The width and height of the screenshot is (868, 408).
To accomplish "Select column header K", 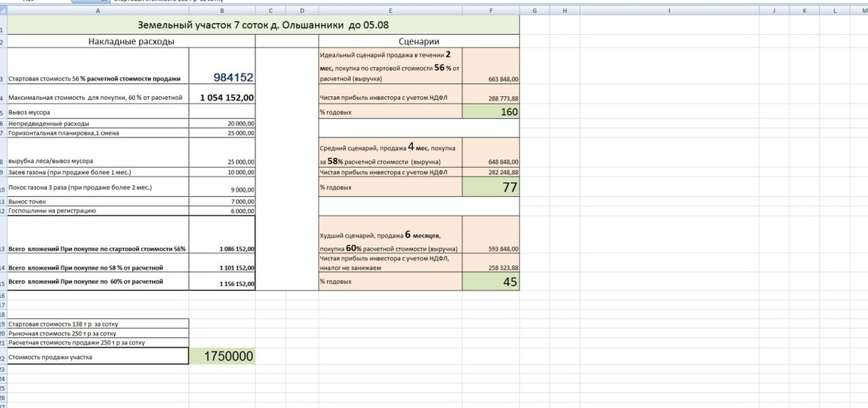I will pyautogui.click(x=804, y=11).
